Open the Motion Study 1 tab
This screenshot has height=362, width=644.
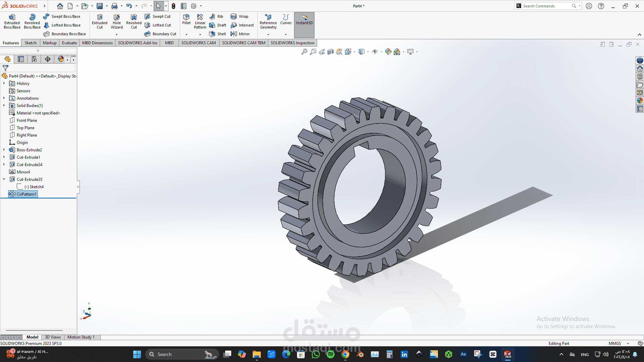pos(81,337)
